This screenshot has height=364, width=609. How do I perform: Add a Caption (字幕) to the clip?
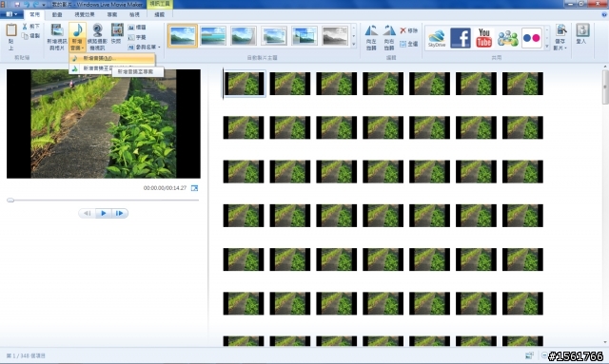(x=137, y=37)
